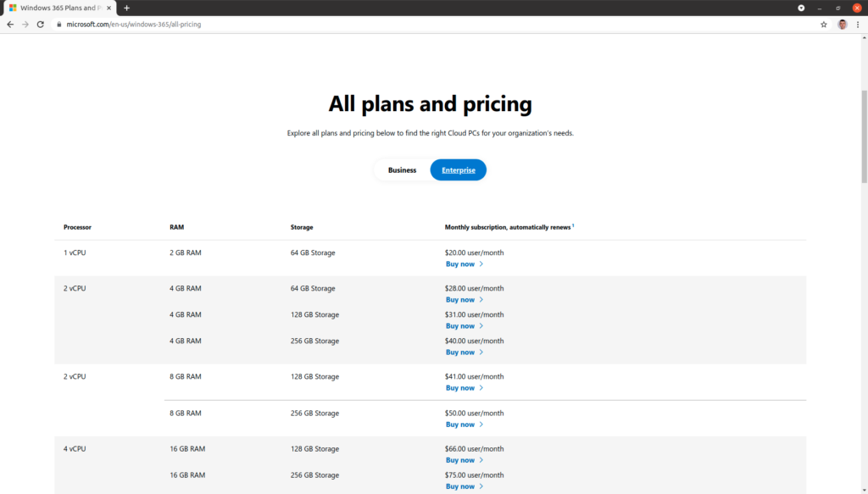Buy the $20.00 user/month plan
The width and height of the screenshot is (868, 494).
[x=465, y=264]
